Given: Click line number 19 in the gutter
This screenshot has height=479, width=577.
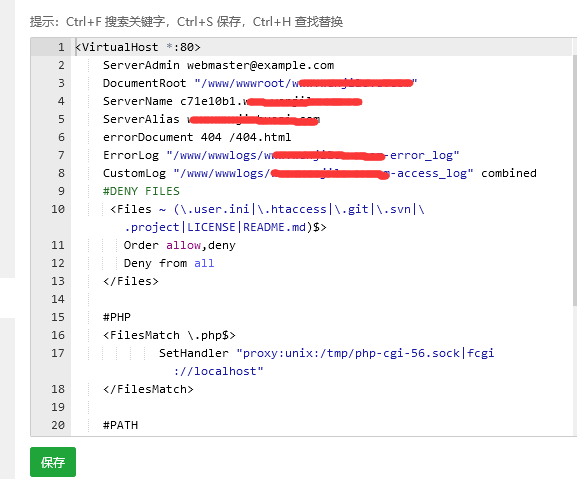Looking at the screenshot, I should (x=58, y=408).
